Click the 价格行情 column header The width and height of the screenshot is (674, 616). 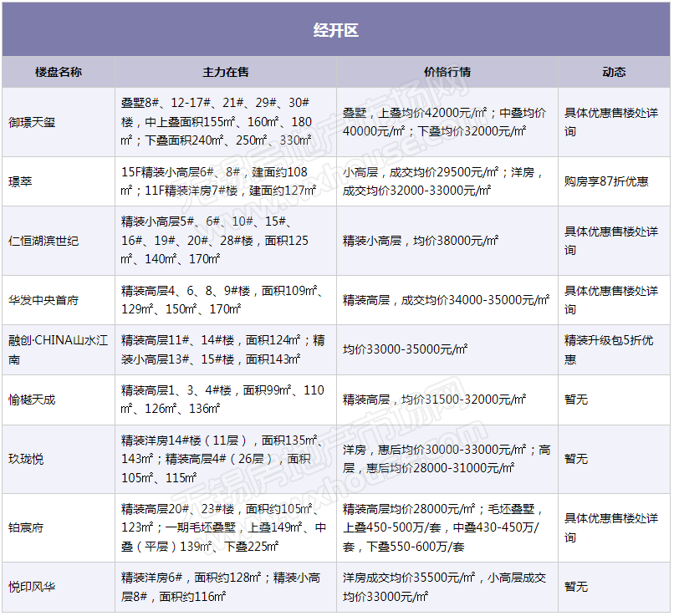[447, 72]
